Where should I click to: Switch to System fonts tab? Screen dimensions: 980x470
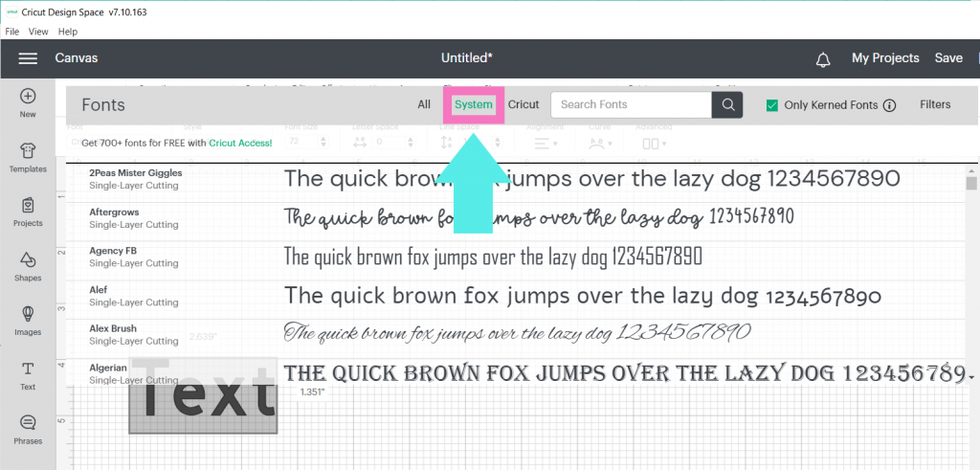473,104
